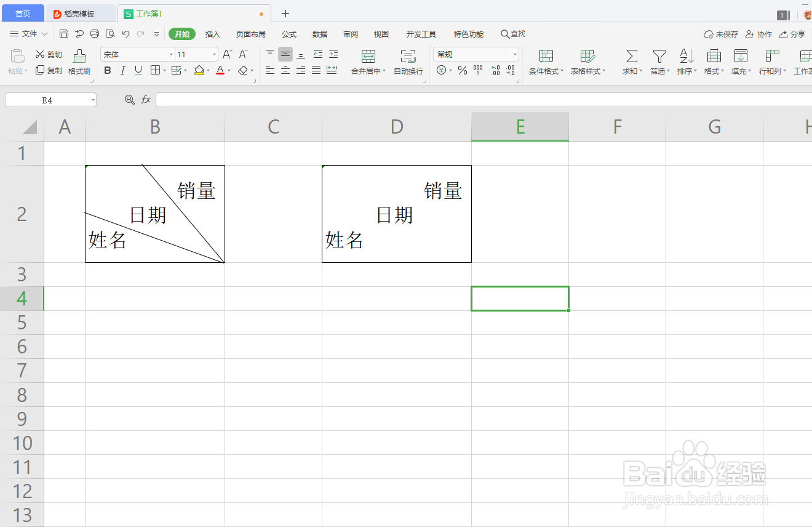Open 稻壳模板 document tab
The width and height of the screenshot is (812, 527).
[80, 14]
